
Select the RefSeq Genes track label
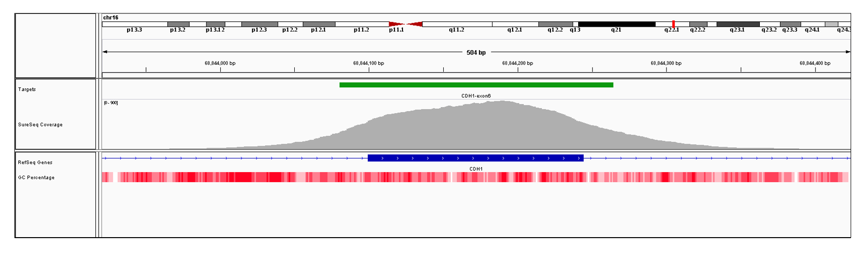click(35, 162)
